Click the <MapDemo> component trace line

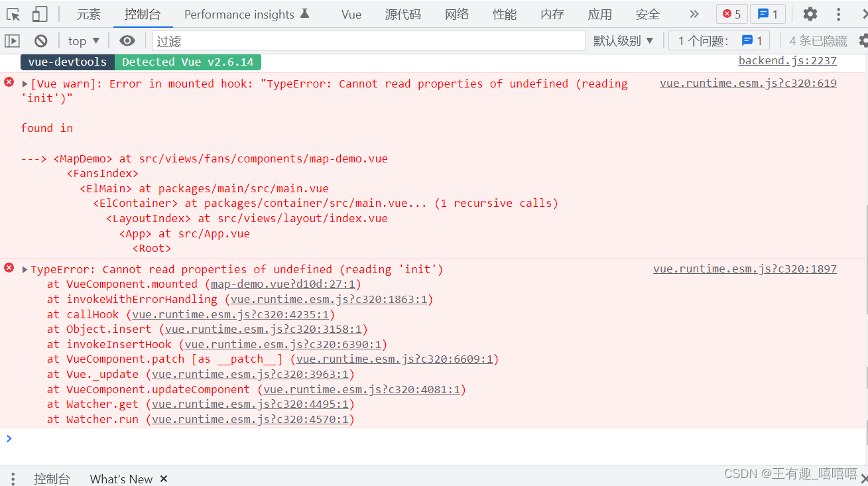(204, 159)
